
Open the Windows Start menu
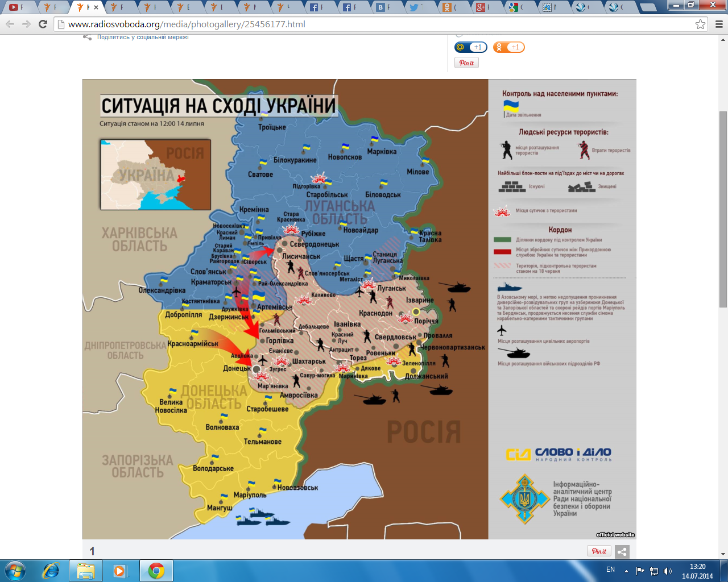pos(15,571)
